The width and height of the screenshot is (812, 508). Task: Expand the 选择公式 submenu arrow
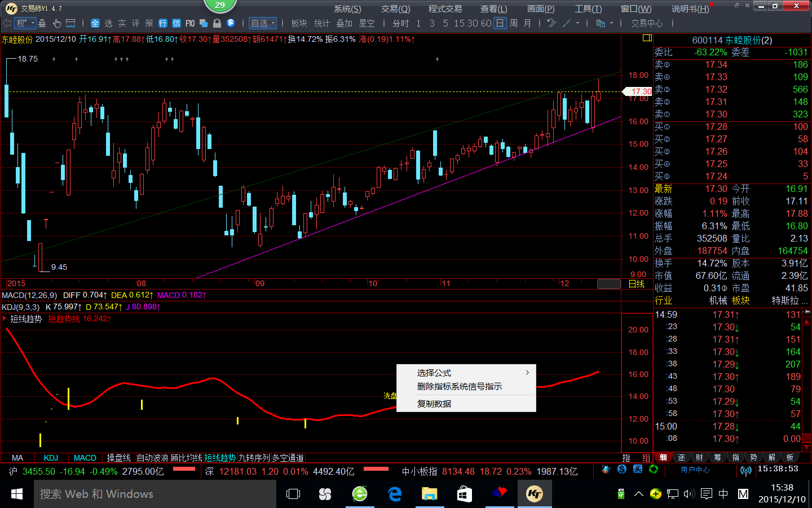coord(527,373)
